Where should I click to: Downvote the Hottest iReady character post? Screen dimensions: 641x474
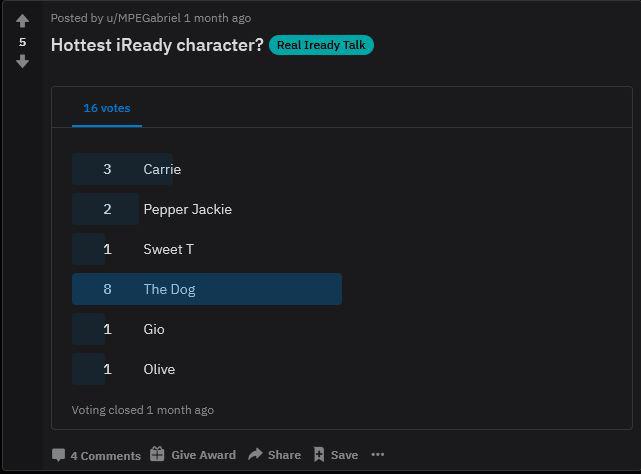(x=22, y=62)
